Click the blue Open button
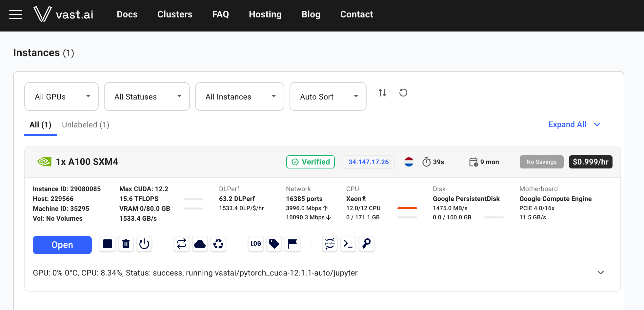This screenshot has width=644, height=310. point(62,245)
